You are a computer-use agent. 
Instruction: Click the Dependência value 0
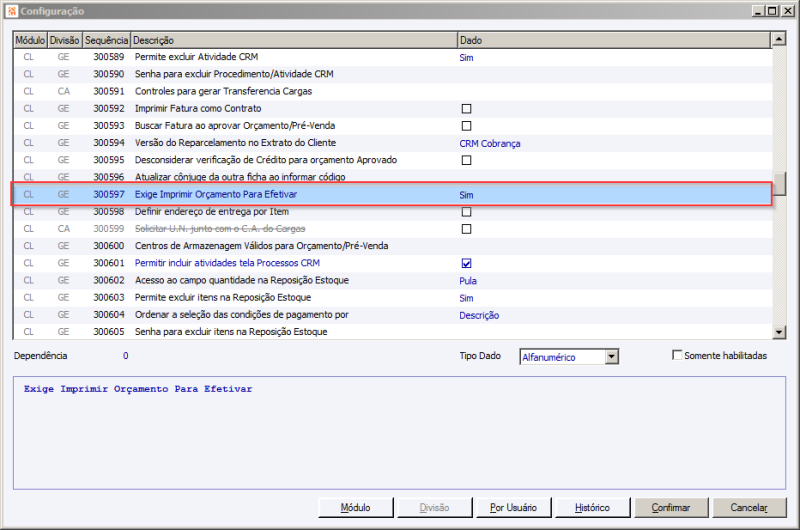pyautogui.click(x=126, y=356)
